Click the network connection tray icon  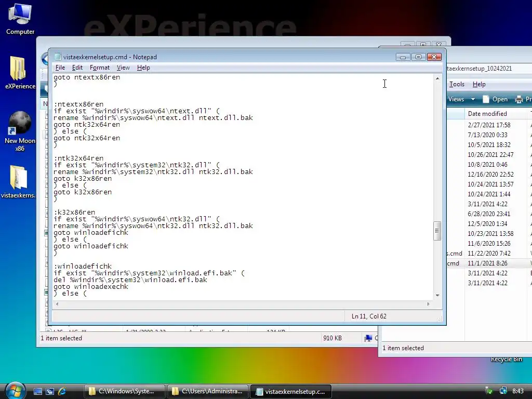(x=503, y=391)
